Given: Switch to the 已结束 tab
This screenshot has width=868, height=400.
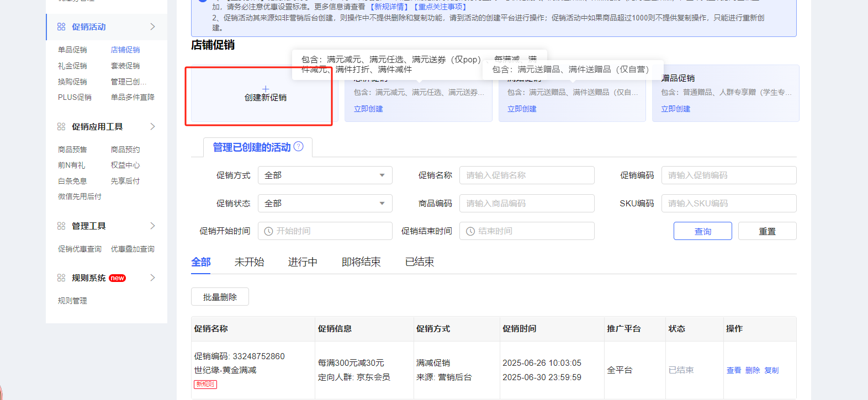Looking at the screenshot, I should coord(420,262).
